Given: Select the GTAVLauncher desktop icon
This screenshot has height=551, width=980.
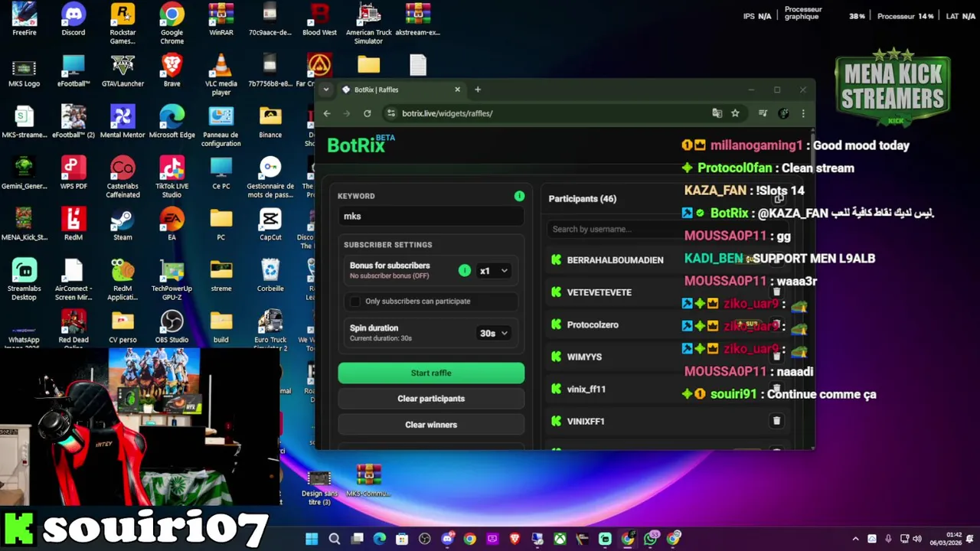Looking at the screenshot, I should coord(122,70).
